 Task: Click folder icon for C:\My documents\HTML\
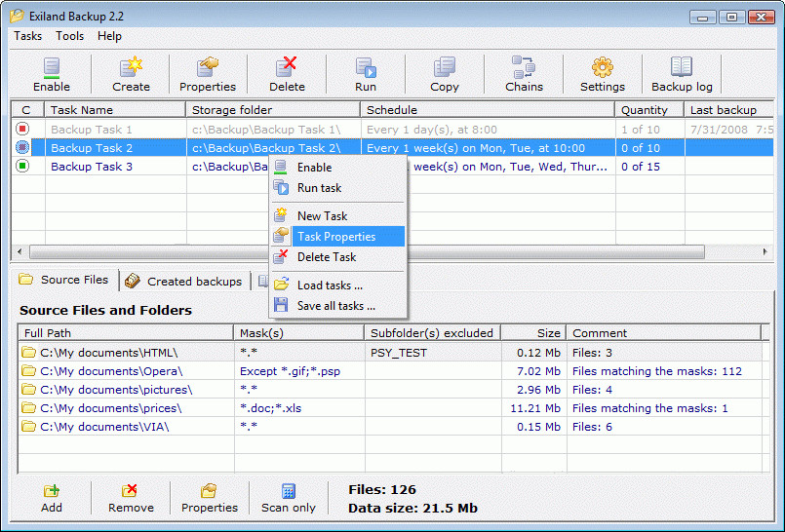click(28, 352)
